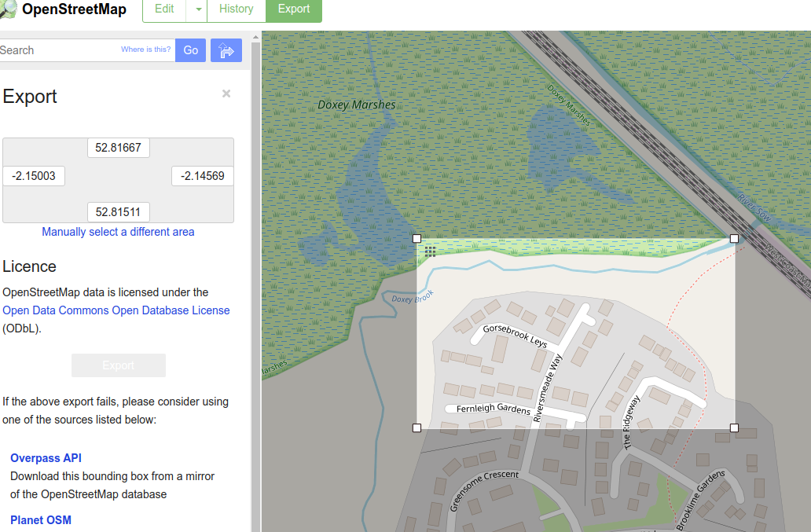Click the Go search button
Viewport: 811px width, 532px height.
point(190,50)
